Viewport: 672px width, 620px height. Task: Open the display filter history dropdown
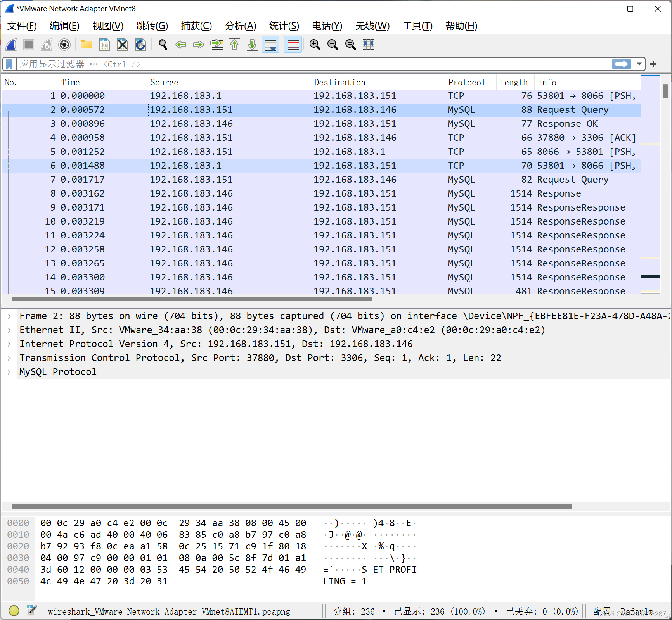[x=640, y=64]
